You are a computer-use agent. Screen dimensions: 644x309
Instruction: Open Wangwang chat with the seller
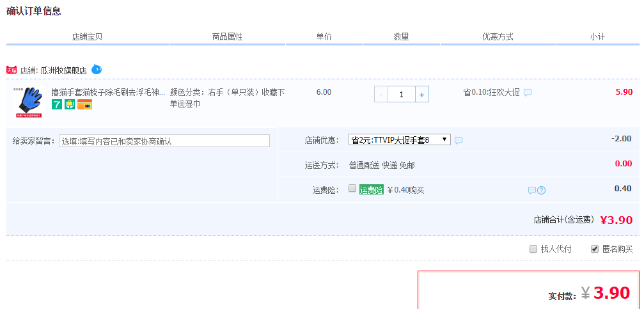pyautogui.click(x=97, y=70)
